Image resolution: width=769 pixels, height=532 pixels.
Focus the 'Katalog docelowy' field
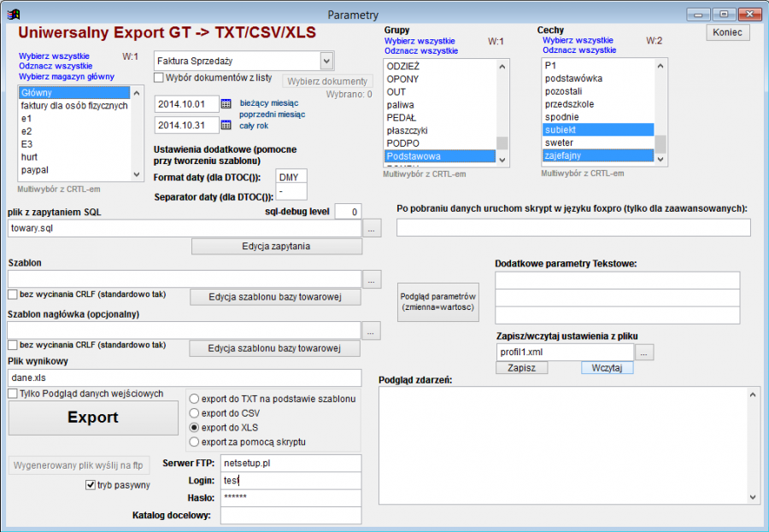pos(291,515)
